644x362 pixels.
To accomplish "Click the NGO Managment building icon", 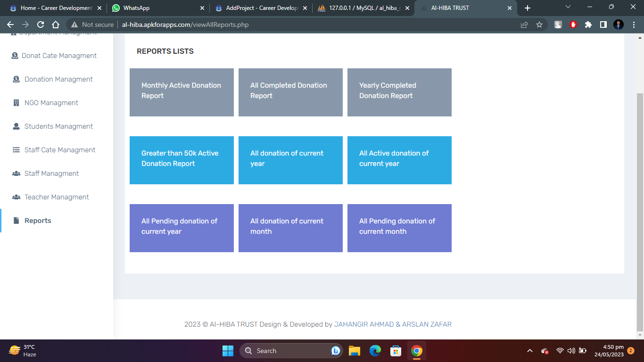I will click(x=16, y=103).
